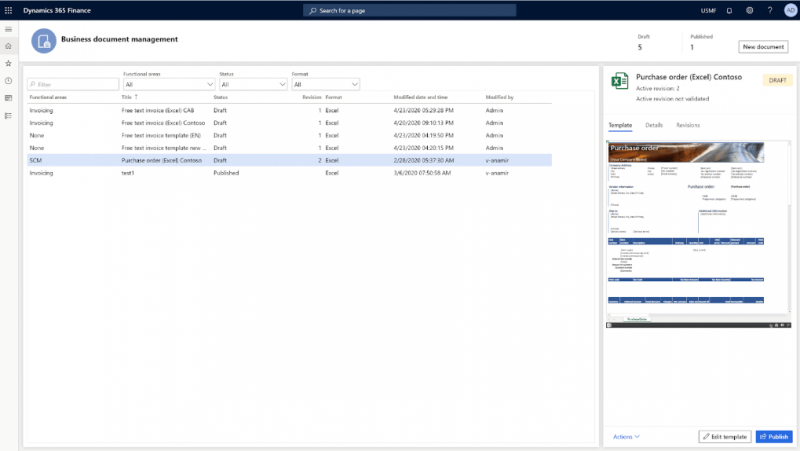Click the 4/23/2020 05:29:28 PM date cell
The width and height of the screenshot is (800, 451).
tap(423, 110)
